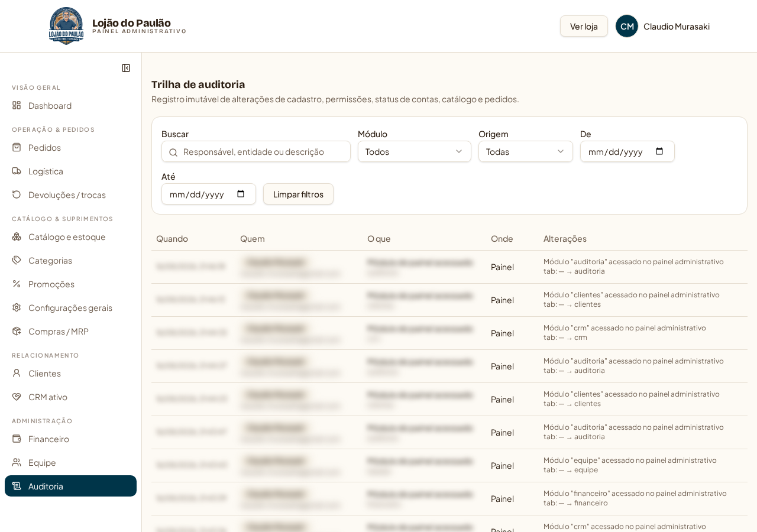
Task: Click the Auditoria scroll icon
Action: (17, 486)
